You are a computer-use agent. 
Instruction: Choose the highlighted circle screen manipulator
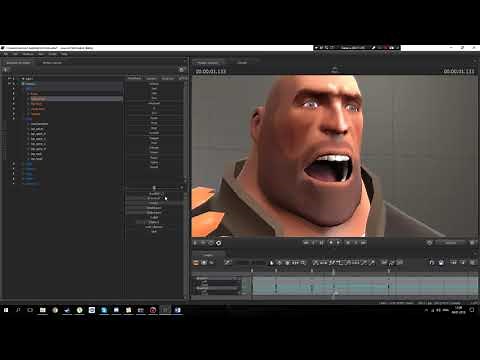pos(219,243)
